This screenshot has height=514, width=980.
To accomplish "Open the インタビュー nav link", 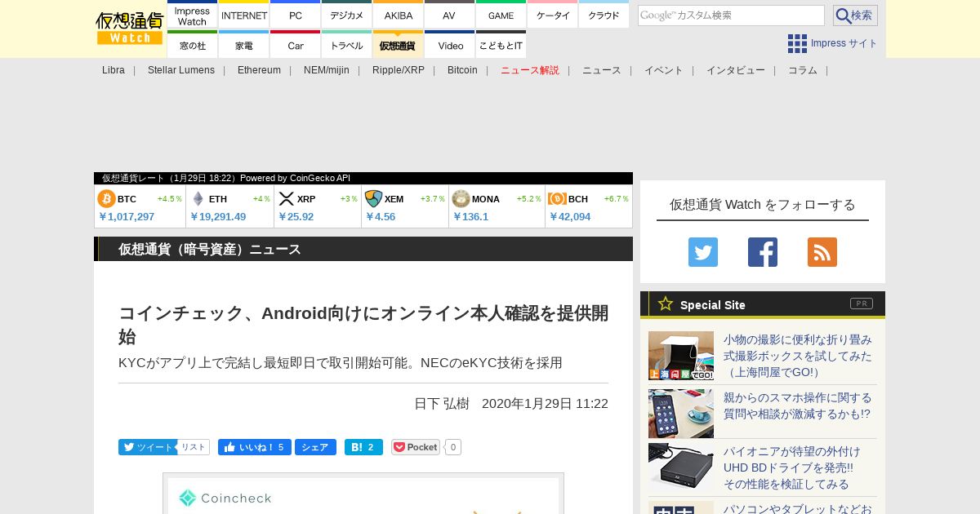I will click(736, 70).
